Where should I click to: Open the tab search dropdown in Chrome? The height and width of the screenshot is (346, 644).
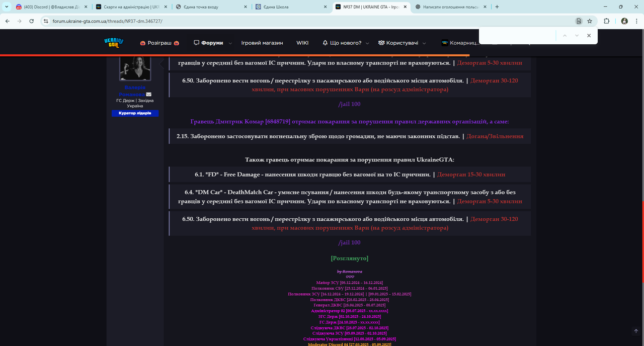tap(7, 7)
